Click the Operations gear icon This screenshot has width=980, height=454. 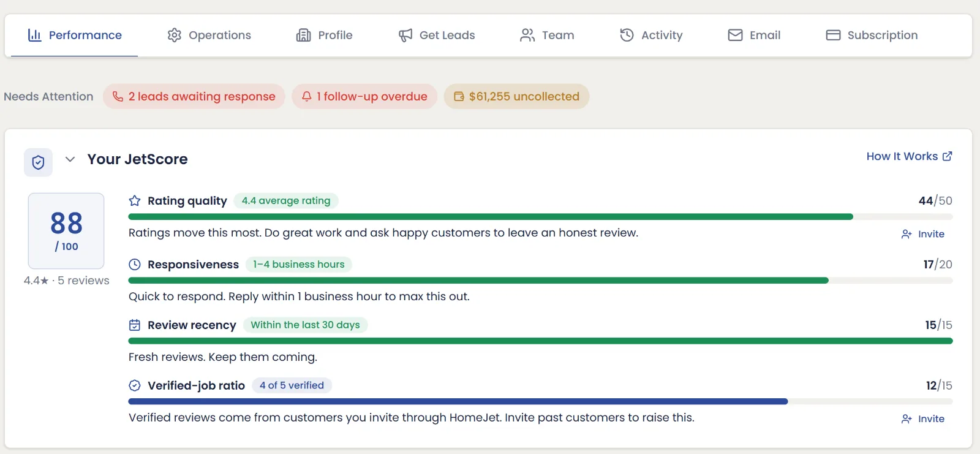click(x=175, y=35)
